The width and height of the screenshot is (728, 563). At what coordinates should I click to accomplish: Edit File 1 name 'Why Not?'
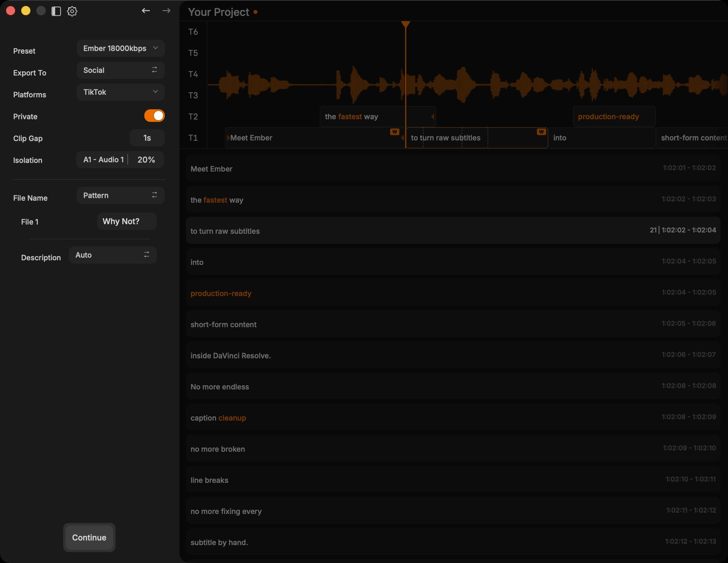tap(127, 221)
